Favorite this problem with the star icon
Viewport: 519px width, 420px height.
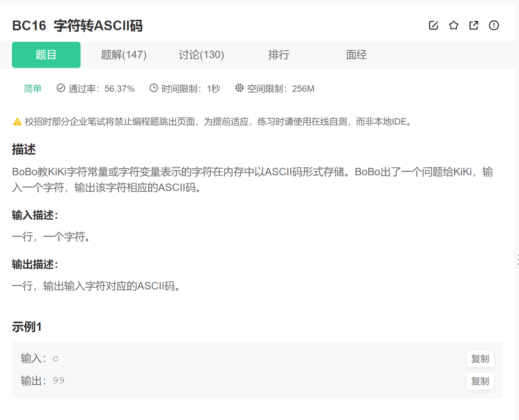tap(453, 25)
